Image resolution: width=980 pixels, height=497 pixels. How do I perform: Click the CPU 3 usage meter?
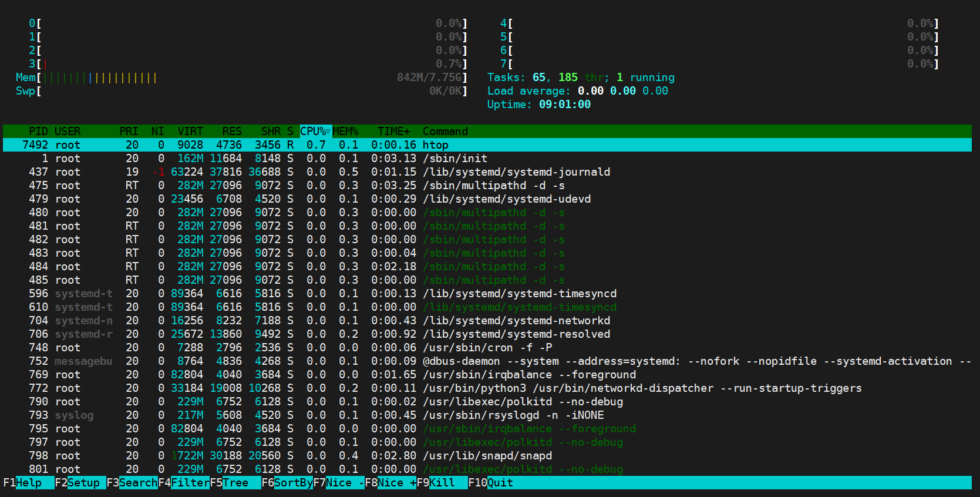[248, 64]
